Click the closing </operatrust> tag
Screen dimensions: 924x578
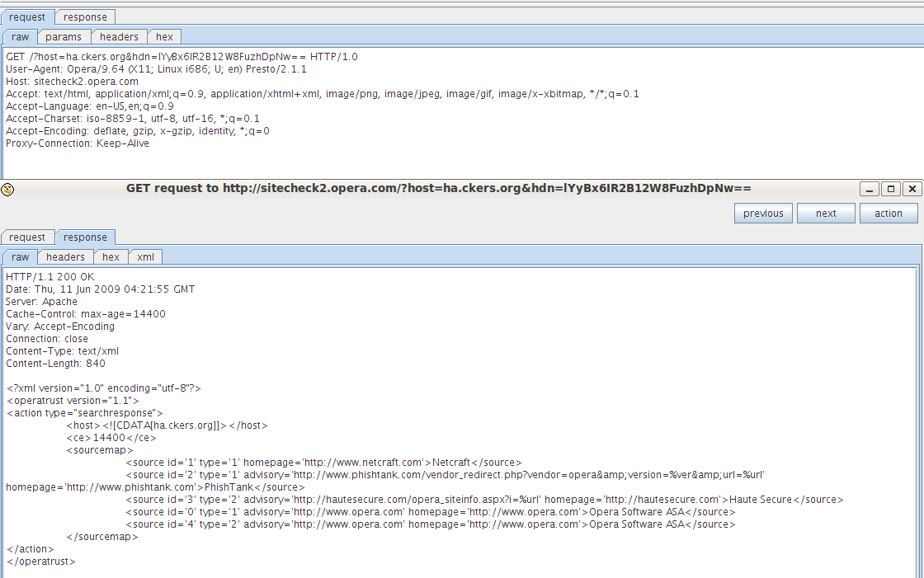click(x=40, y=561)
